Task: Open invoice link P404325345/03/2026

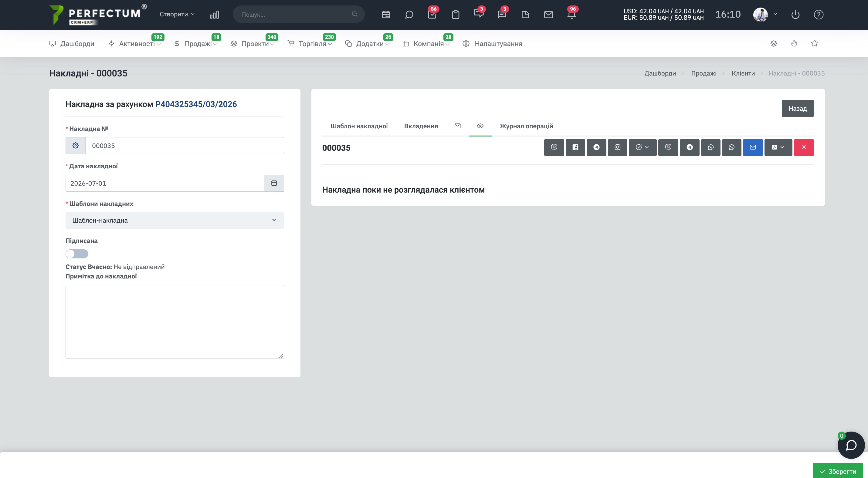Action: 196,104
